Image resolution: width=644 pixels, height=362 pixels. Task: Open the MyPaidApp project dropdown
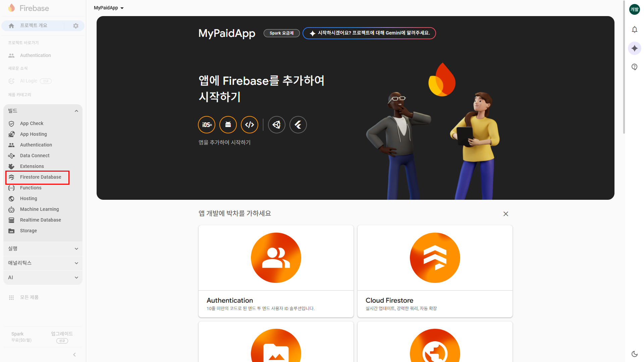[x=109, y=8]
